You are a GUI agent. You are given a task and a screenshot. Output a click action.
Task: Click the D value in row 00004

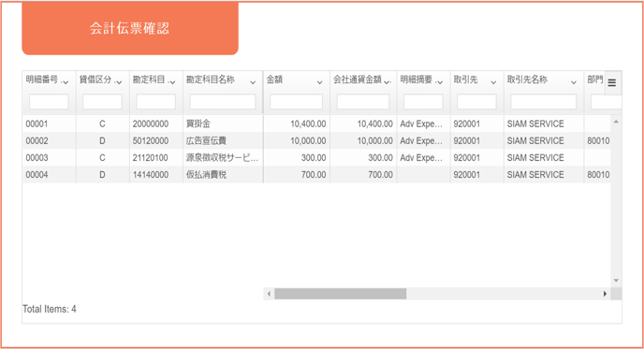(102, 174)
